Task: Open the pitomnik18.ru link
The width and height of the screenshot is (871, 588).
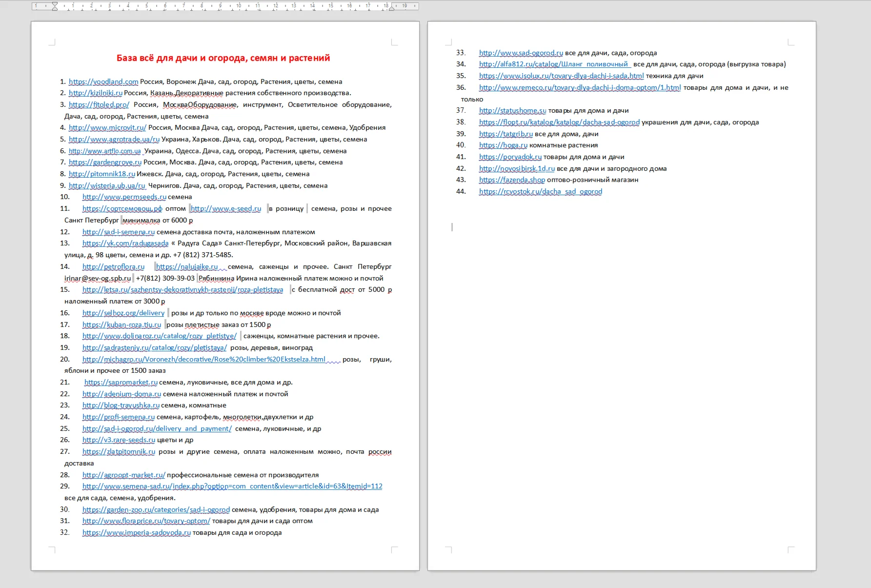Action: click(102, 174)
